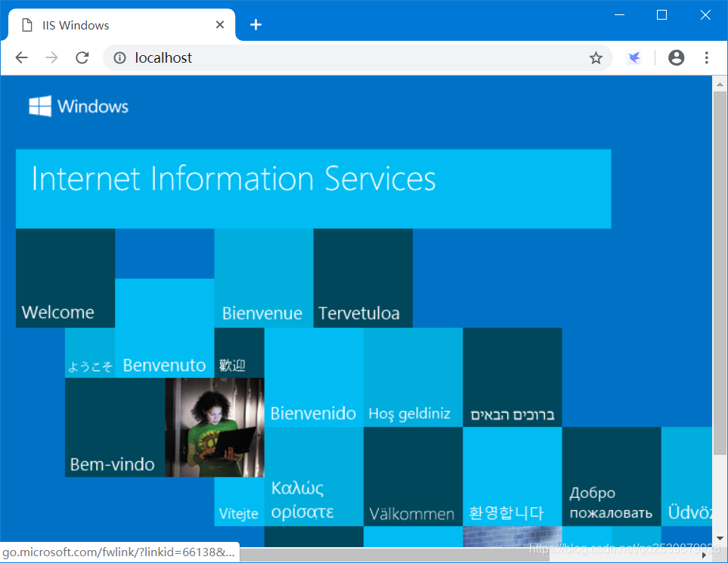The image size is (728, 563).
Task: Click the Windows logo on the page
Action: (x=79, y=107)
